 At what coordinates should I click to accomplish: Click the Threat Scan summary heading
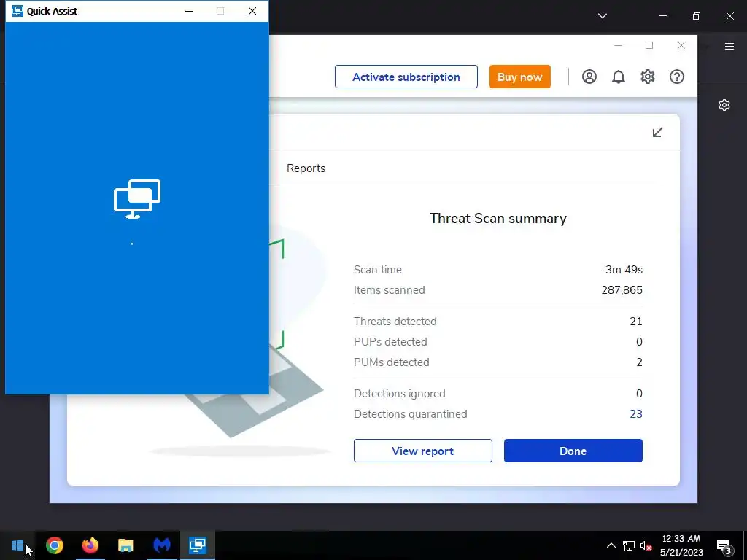(498, 218)
